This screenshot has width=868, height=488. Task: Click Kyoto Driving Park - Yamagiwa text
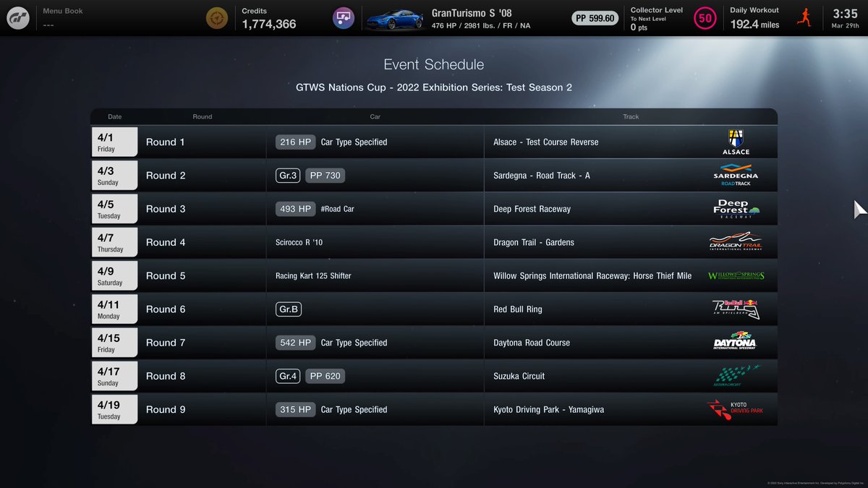549,410
